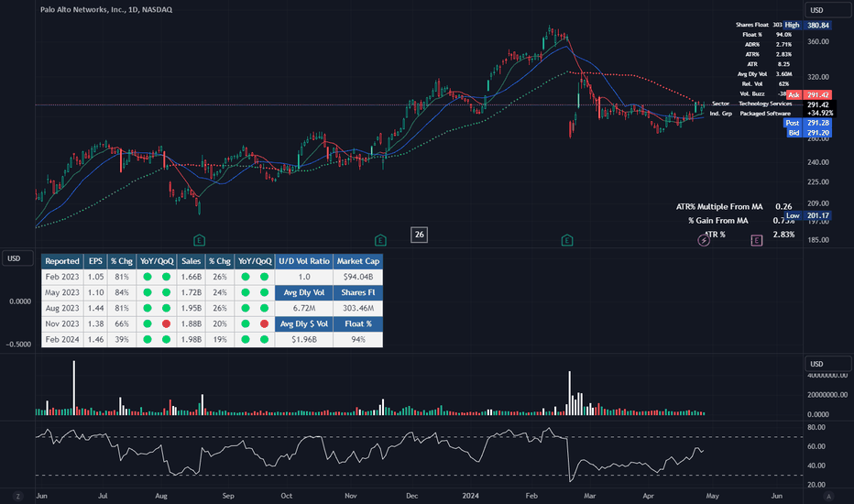Click the May 2023 row date cell
Viewport: 854px width, 504px height.
62,292
